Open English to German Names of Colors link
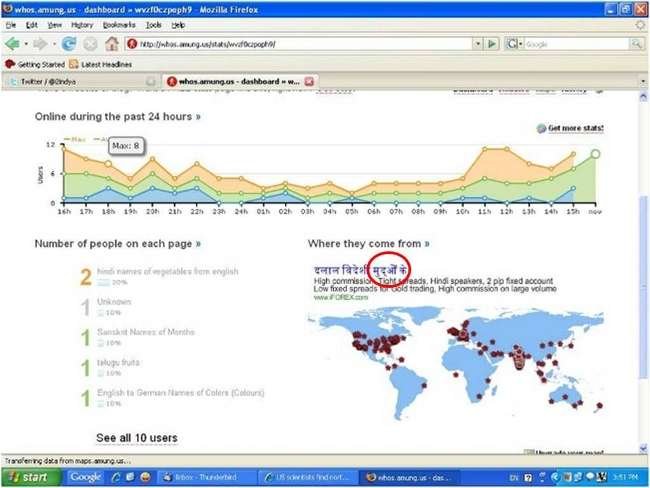This screenshot has width=650, height=488. click(180, 392)
